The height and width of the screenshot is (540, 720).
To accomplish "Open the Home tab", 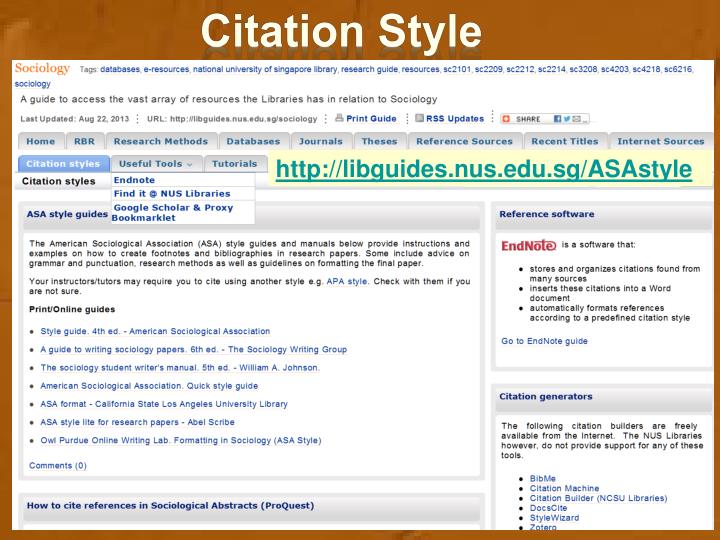I will [40, 141].
